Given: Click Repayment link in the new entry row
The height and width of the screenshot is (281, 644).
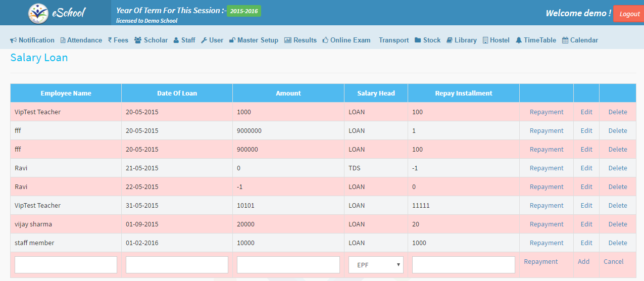Looking at the screenshot, I should click(541, 261).
